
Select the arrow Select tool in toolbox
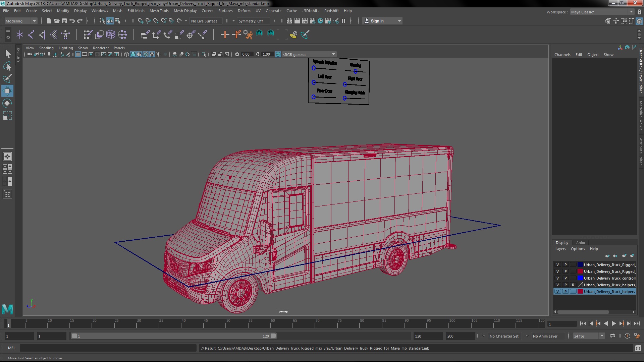7,54
